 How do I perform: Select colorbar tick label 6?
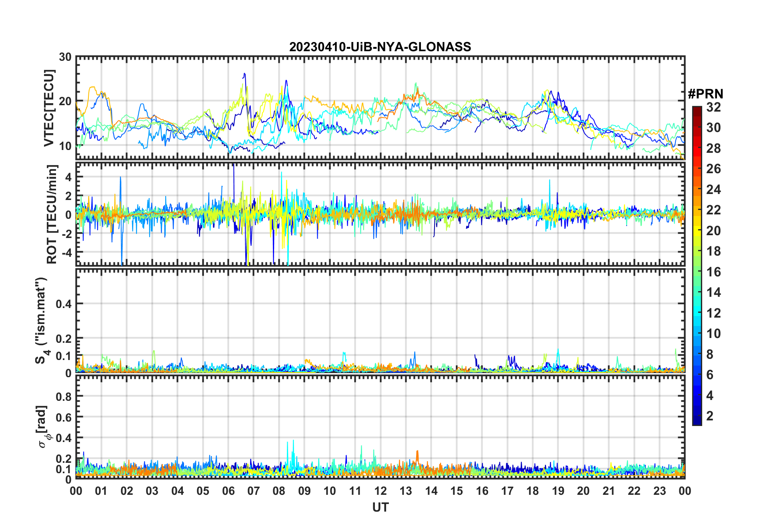tap(710, 375)
